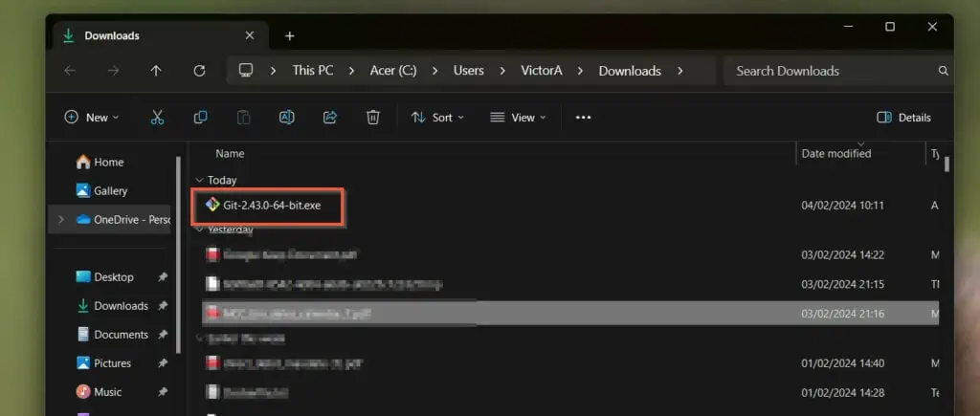
Task: Select Users in the breadcrumb path
Action: (469, 71)
